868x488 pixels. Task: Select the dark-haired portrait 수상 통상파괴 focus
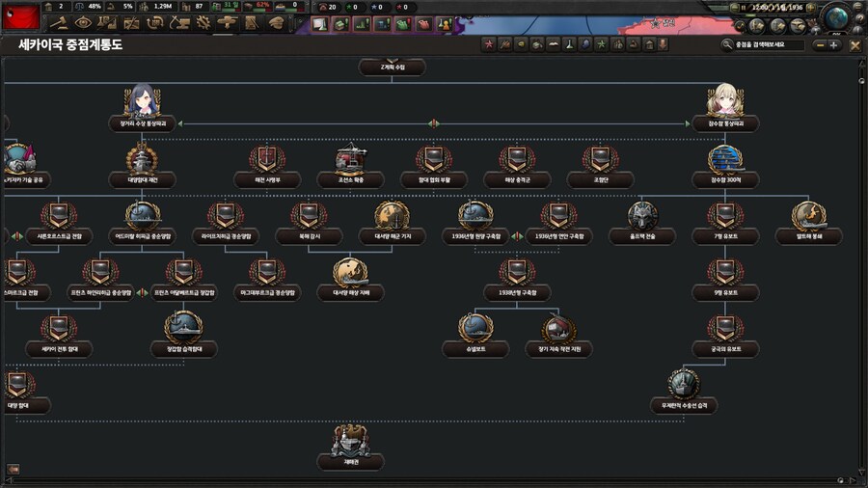pyautogui.click(x=142, y=104)
